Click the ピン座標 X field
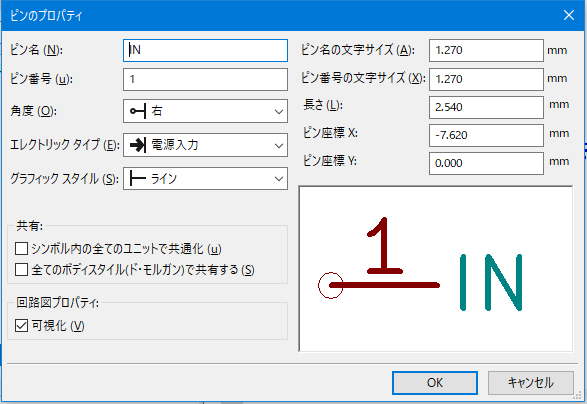587x404 pixels. [486, 135]
